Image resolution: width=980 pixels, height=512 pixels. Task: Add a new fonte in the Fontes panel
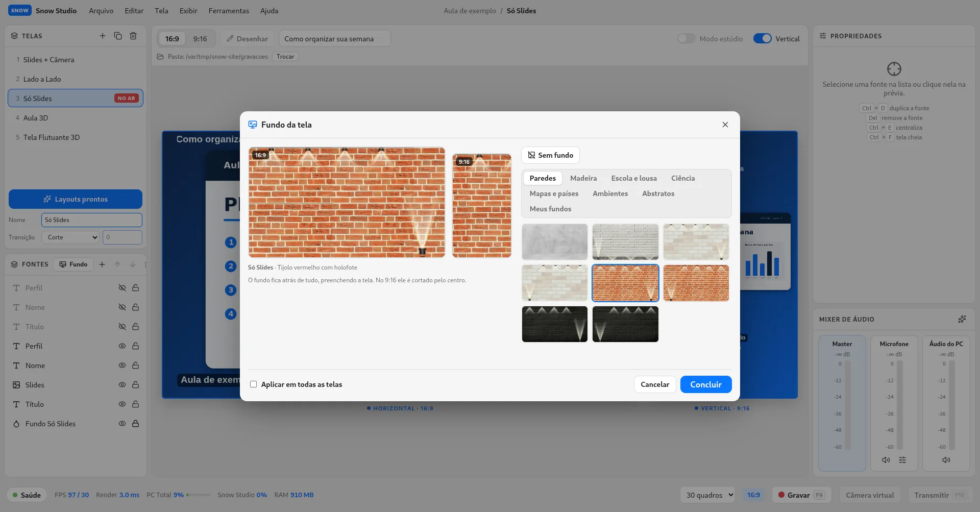102,264
